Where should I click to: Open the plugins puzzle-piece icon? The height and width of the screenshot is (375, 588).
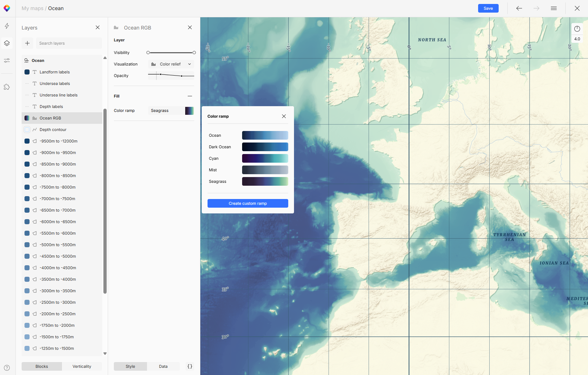click(x=7, y=86)
